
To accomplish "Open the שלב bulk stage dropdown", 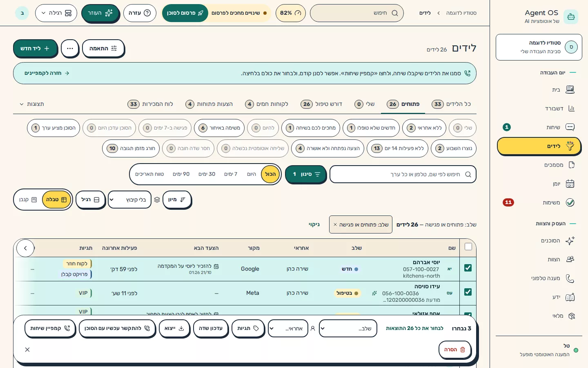I will tap(348, 328).
